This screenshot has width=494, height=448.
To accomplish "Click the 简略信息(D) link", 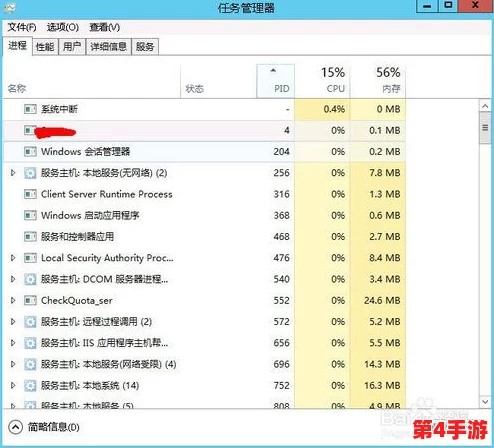I will [54, 427].
